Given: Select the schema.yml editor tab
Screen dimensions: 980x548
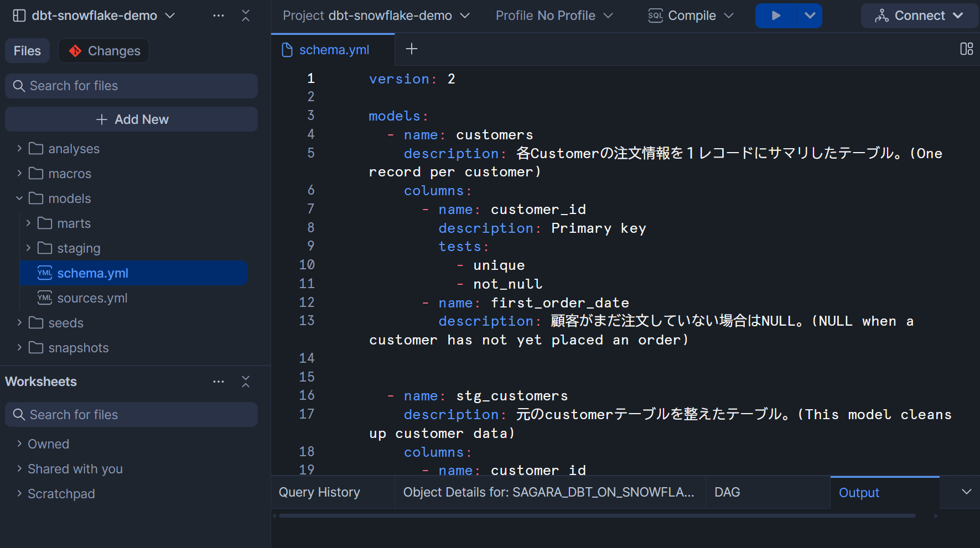Looking at the screenshot, I should point(333,50).
